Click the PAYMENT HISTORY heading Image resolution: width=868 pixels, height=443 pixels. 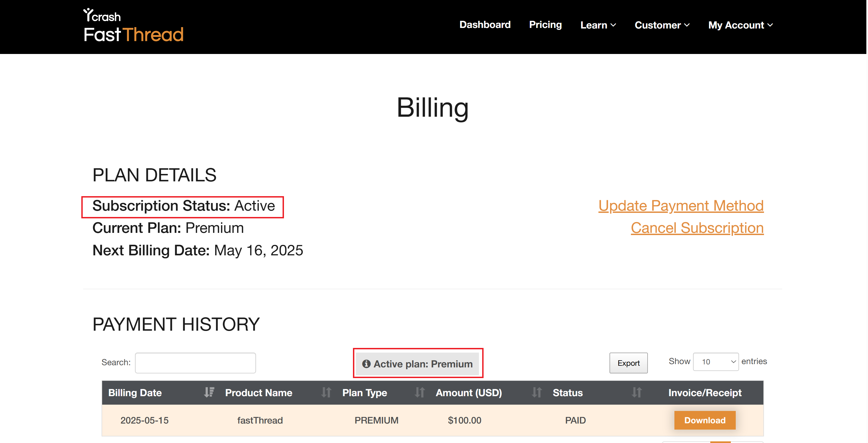point(176,324)
